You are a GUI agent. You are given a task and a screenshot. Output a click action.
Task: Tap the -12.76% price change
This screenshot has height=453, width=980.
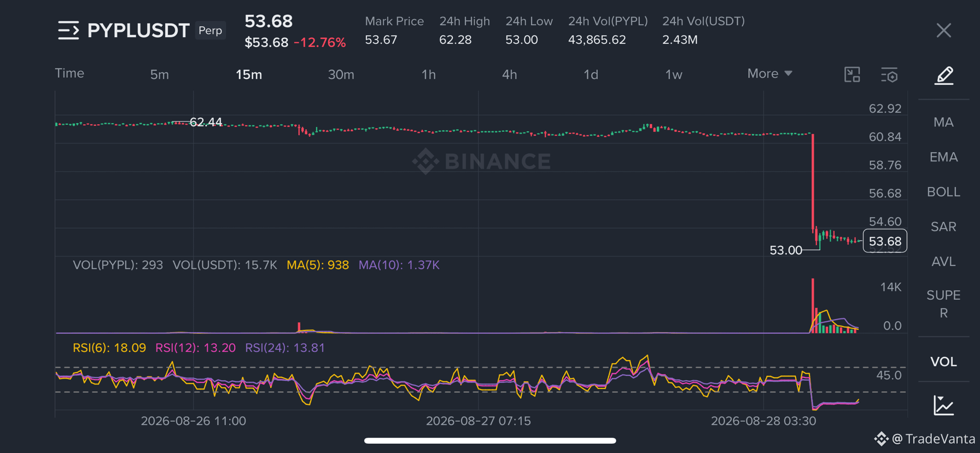pos(320,43)
